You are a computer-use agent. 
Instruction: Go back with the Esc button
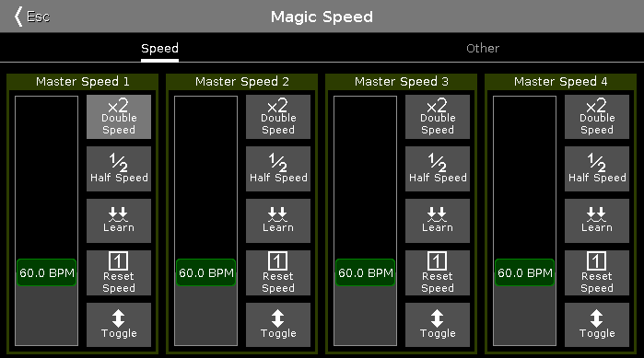tap(32, 17)
